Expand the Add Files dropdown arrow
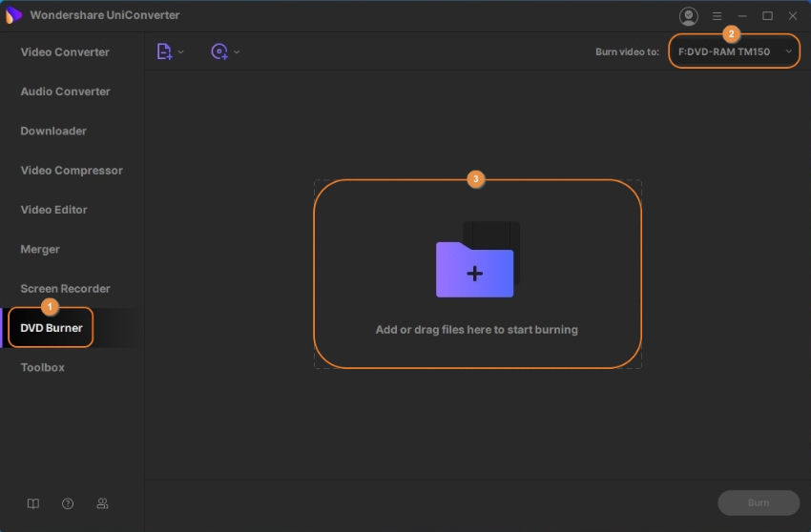This screenshot has height=532, width=811. click(181, 51)
